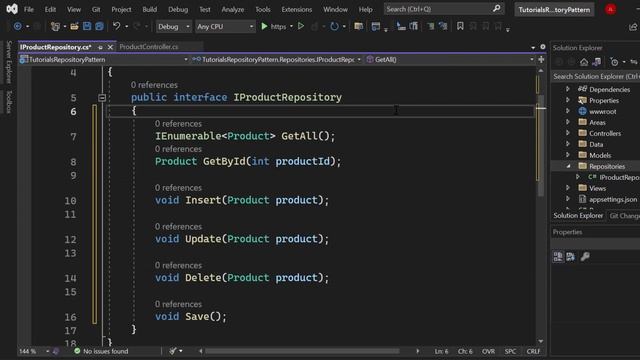Click Switch Views icon in Solution Explorer
The image size is (640, 360).
click(x=597, y=62)
